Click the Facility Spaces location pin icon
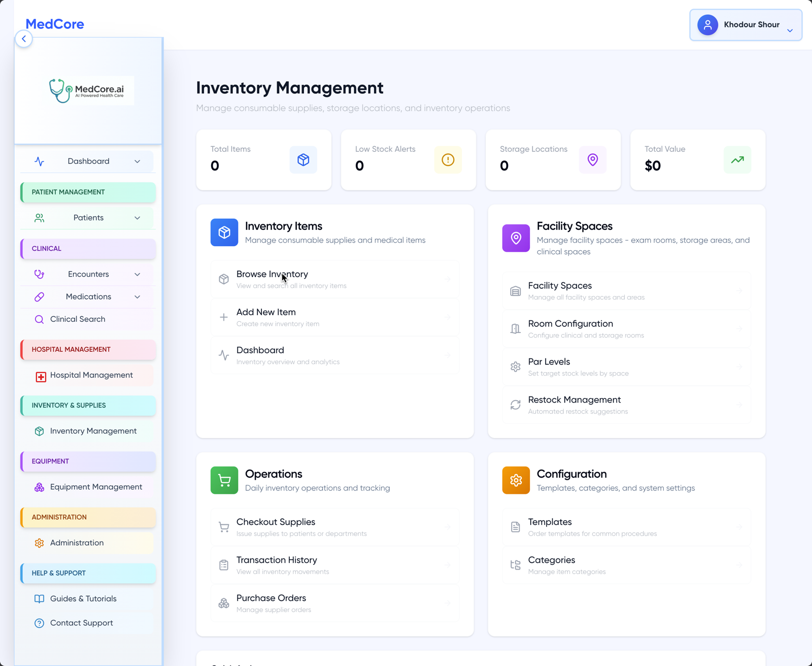Viewport: 812px width, 666px height. (x=516, y=238)
